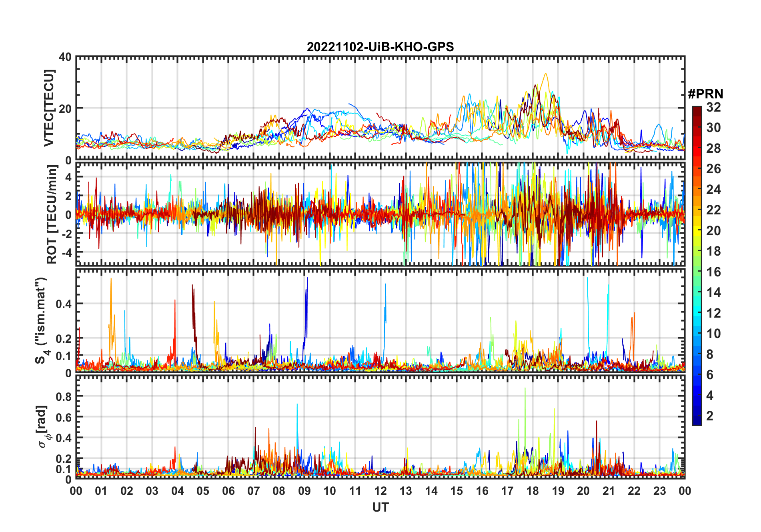Click the VTEC y-axis tick 40
The height and width of the screenshot is (532, 761).
(x=65, y=57)
